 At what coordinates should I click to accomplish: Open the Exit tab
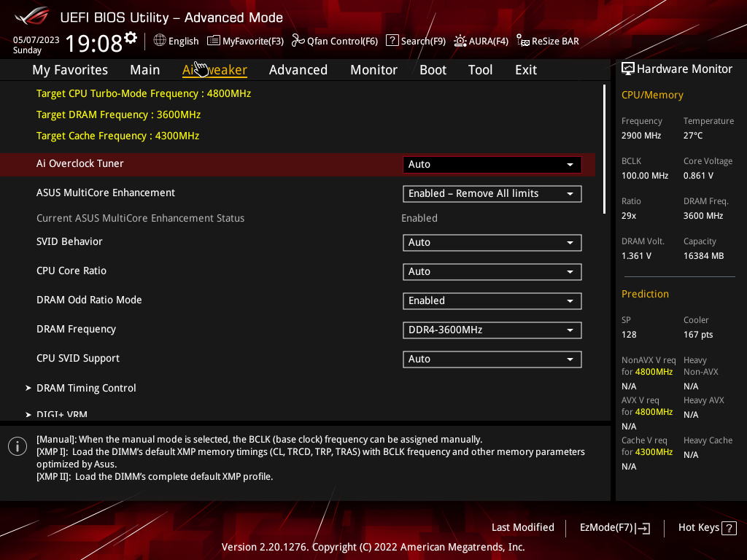click(526, 70)
